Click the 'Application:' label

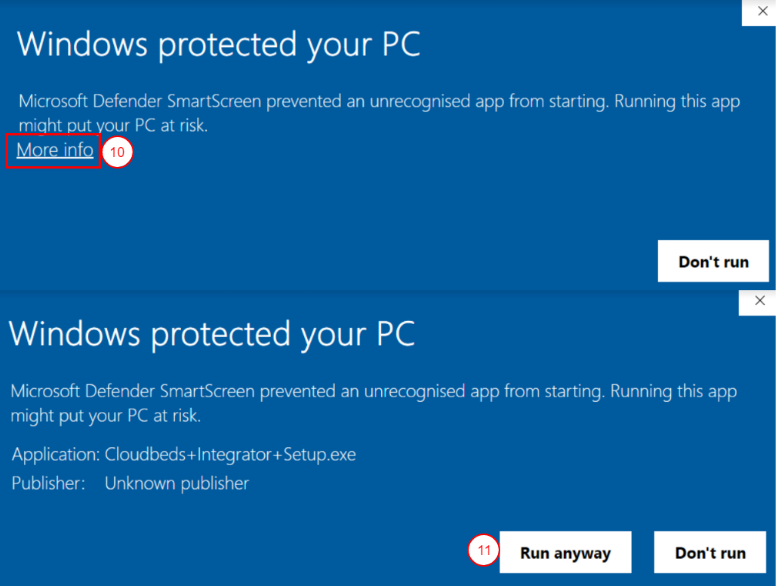click(x=55, y=455)
